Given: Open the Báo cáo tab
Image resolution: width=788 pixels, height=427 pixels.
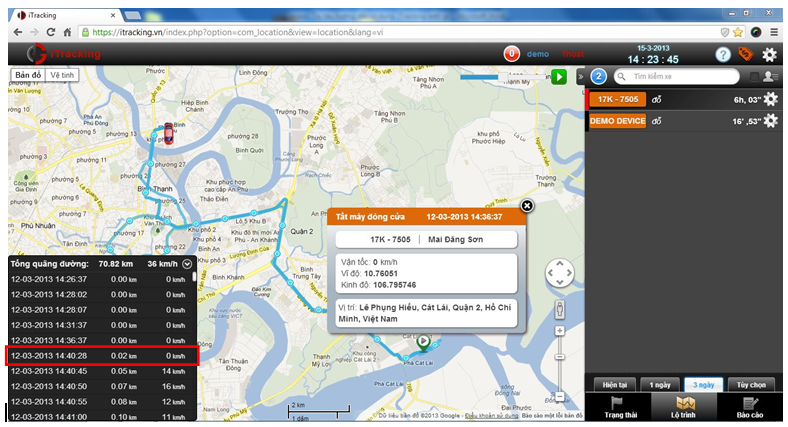Looking at the screenshot, I should [x=750, y=406].
